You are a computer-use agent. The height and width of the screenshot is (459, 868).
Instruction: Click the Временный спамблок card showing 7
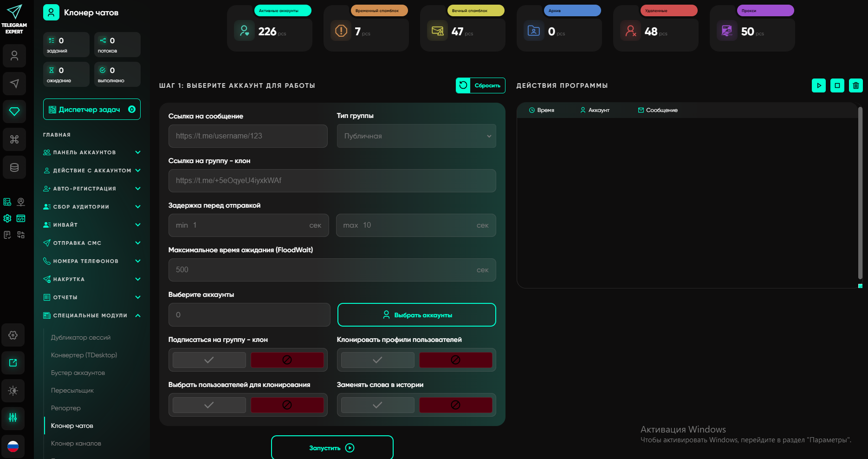(x=366, y=28)
